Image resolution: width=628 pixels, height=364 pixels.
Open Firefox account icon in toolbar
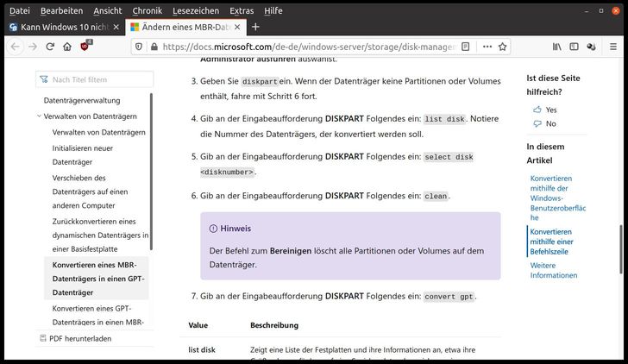tap(591, 47)
